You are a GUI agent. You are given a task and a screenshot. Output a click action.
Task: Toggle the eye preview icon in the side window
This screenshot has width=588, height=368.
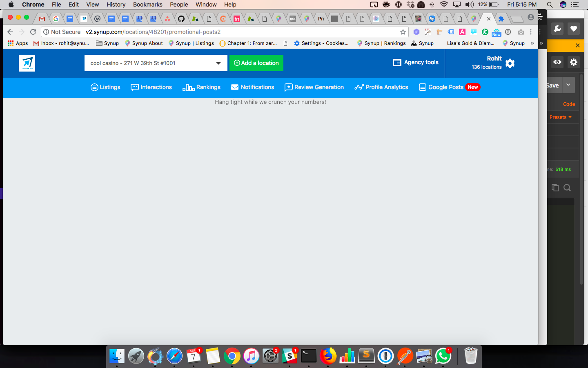pos(557,62)
